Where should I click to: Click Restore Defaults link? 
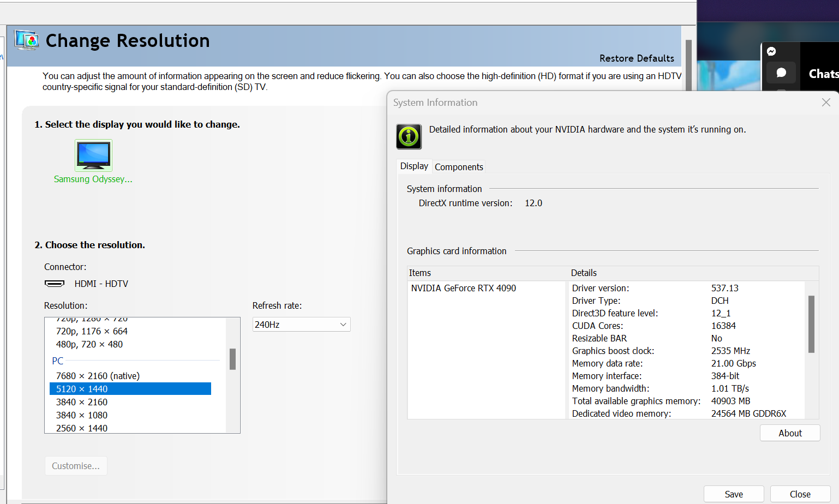(637, 58)
